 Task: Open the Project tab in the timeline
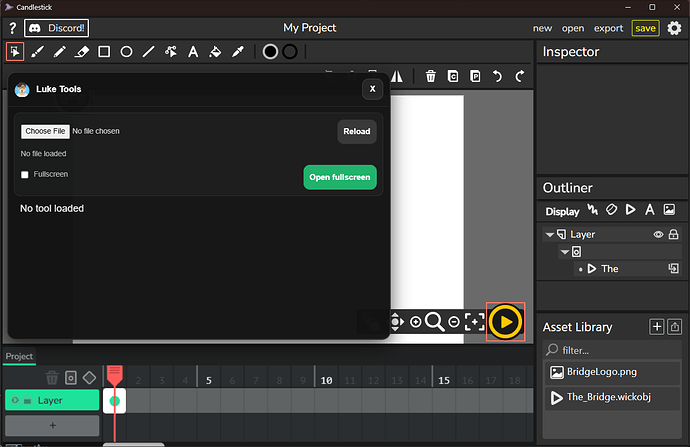point(19,356)
